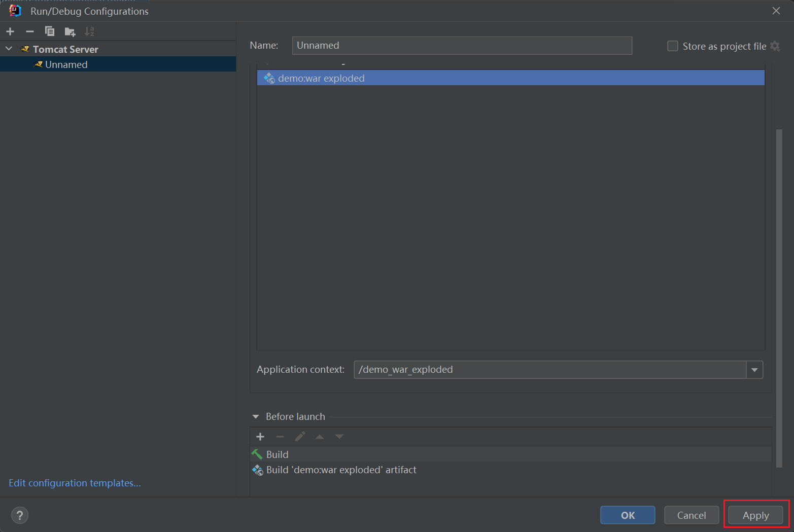Screen dimensions: 794x532
Task: Select the demo:war exploded deployment item
Action: pyautogui.click(x=321, y=78)
